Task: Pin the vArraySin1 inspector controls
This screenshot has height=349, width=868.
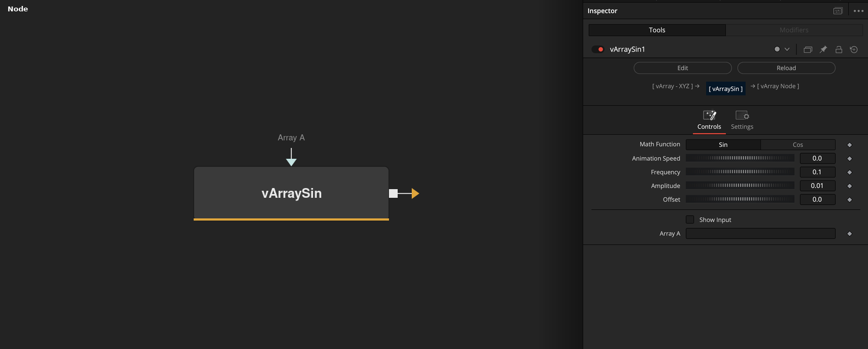Action: click(823, 49)
